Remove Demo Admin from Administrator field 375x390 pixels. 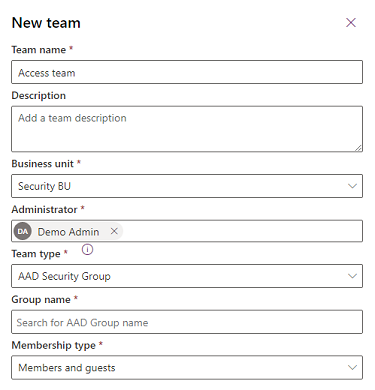pyautogui.click(x=114, y=231)
